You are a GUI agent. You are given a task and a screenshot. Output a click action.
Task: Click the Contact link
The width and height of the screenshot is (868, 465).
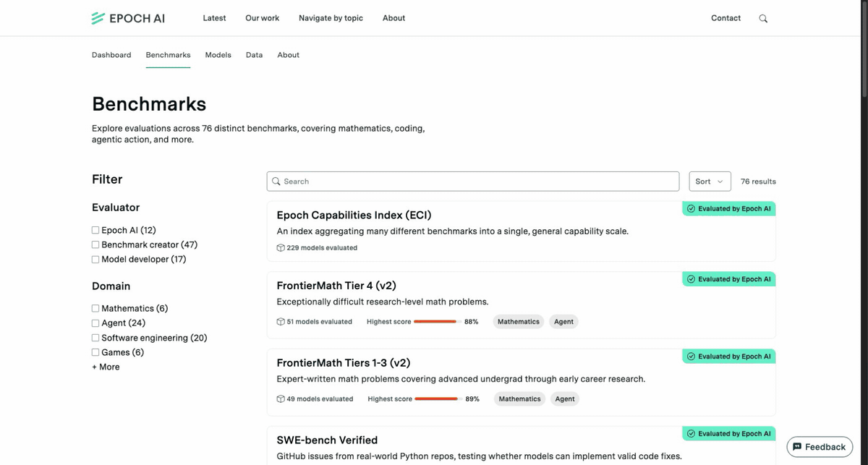pos(726,18)
